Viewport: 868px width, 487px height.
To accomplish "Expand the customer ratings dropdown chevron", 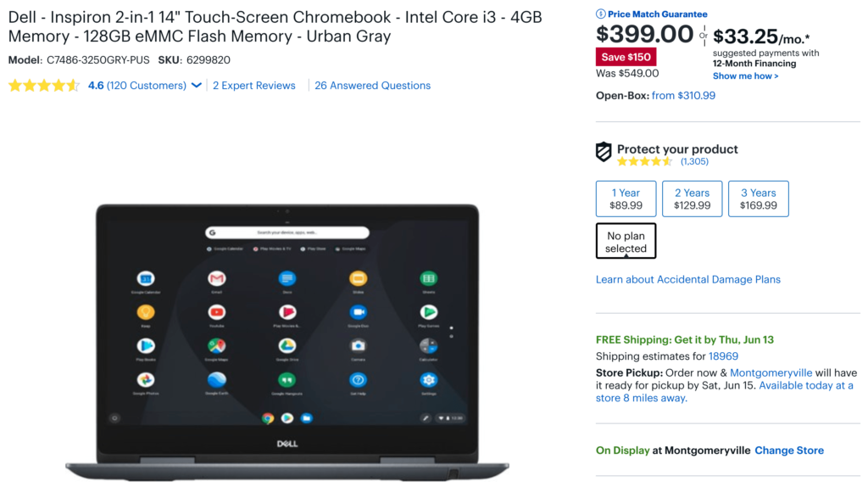I will click(x=196, y=86).
